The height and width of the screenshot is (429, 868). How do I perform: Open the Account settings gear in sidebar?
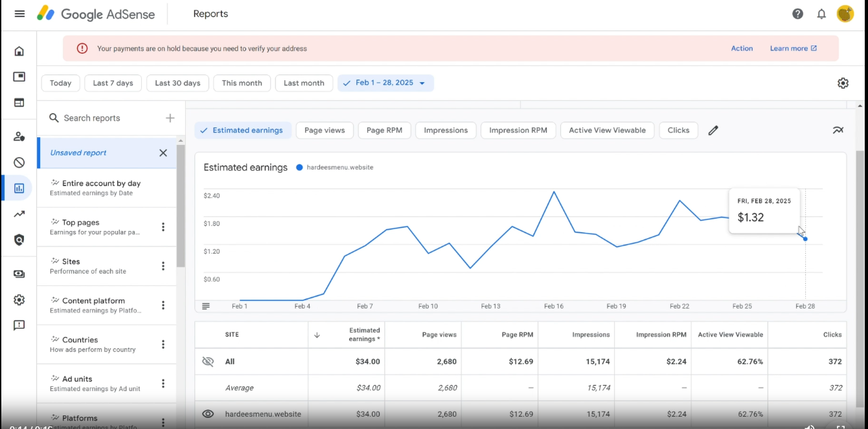point(19,300)
